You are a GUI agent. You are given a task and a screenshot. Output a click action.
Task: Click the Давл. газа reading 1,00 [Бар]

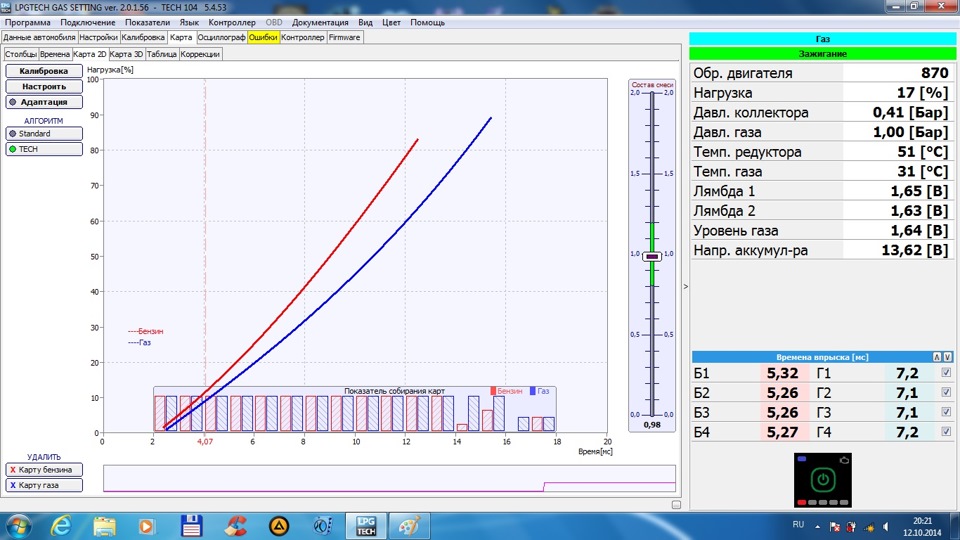pos(910,132)
